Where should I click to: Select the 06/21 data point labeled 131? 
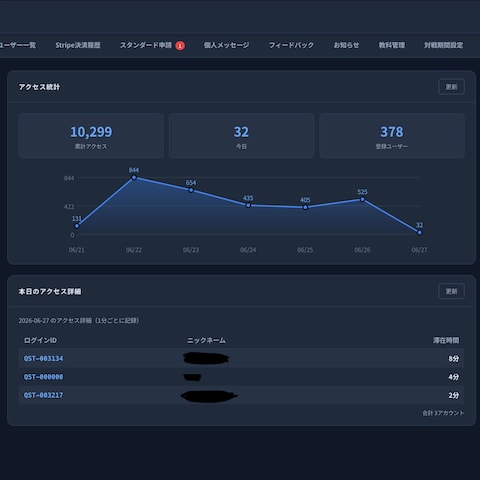(77, 226)
